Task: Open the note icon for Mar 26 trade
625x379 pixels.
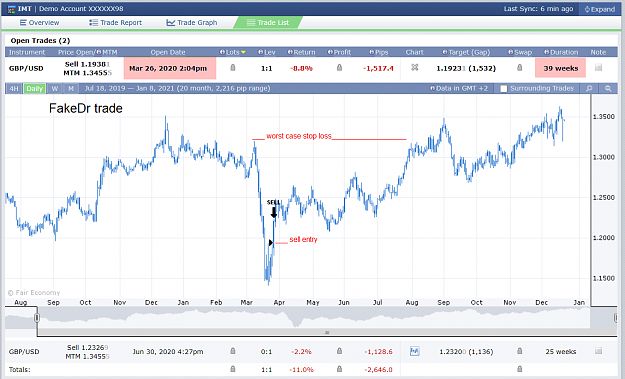Action: pos(598,68)
